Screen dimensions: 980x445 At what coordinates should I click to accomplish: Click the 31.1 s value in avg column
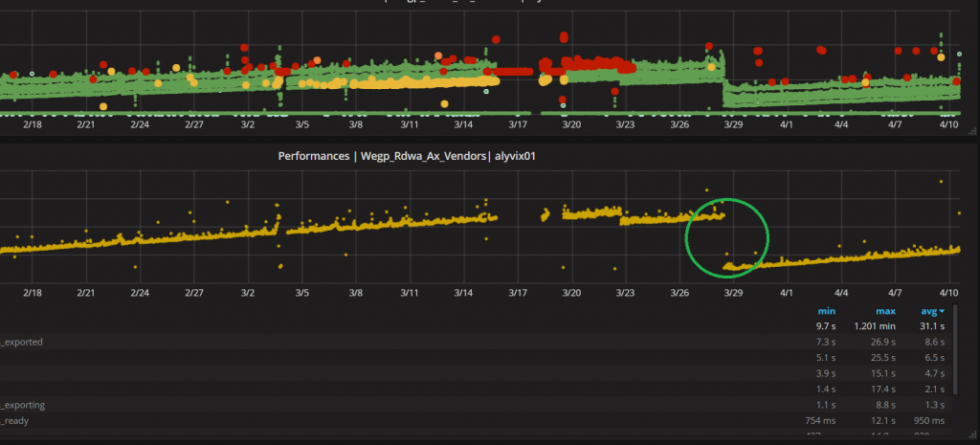click(x=928, y=325)
